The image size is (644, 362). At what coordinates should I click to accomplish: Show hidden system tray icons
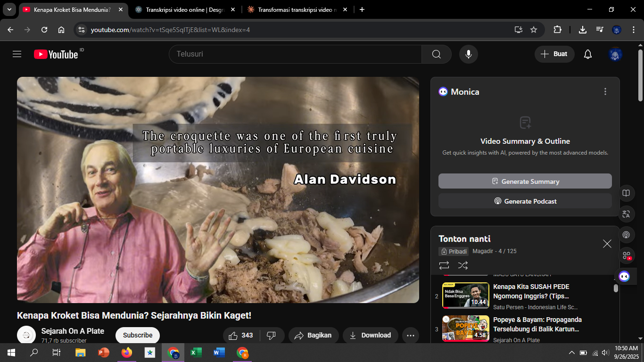[x=572, y=353]
